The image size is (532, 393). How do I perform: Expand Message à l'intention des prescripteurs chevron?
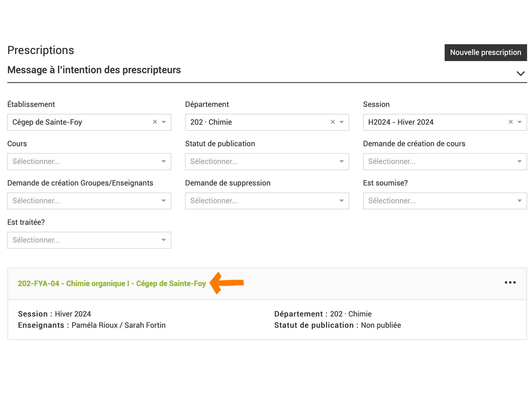521,73
